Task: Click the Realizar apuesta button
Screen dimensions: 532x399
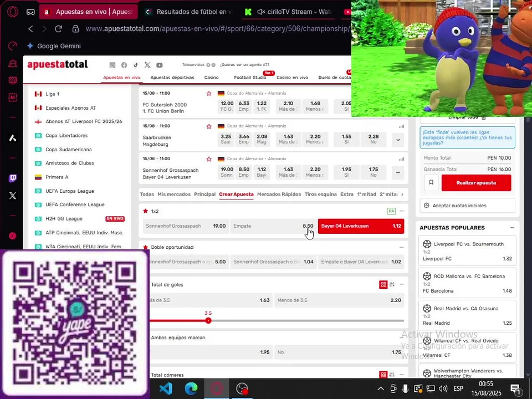Action: 476,182
